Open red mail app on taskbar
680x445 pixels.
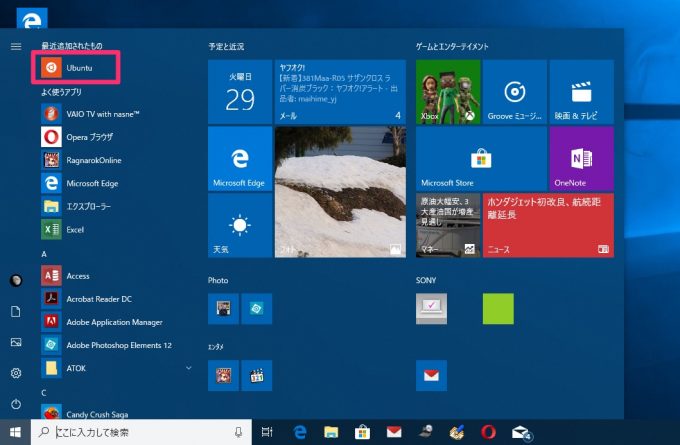pos(394,432)
